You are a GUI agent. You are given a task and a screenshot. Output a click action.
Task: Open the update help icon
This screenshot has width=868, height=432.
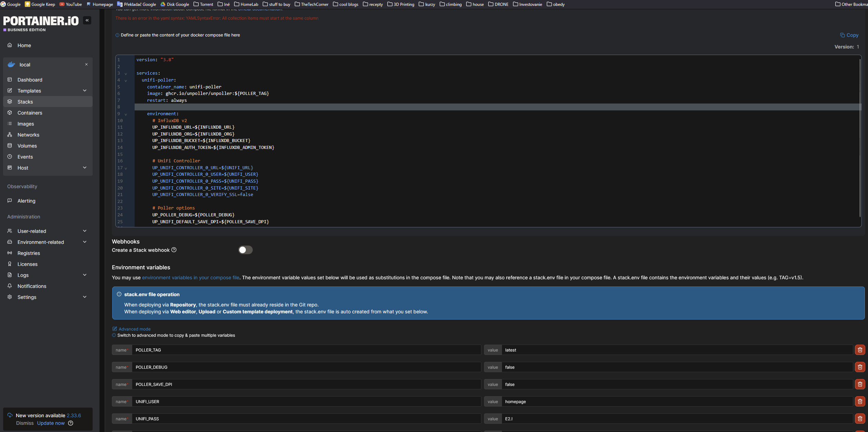pyautogui.click(x=71, y=423)
